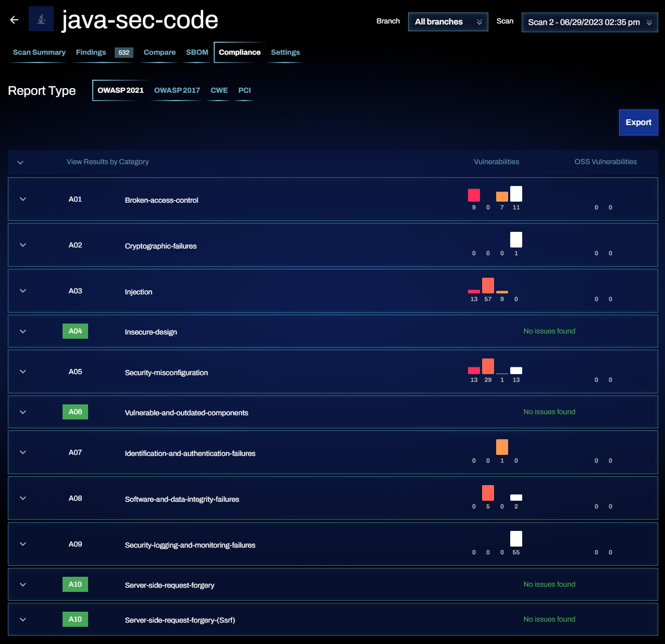
Task: Open the Branch dropdown showing All branches
Action: [448, 22]
